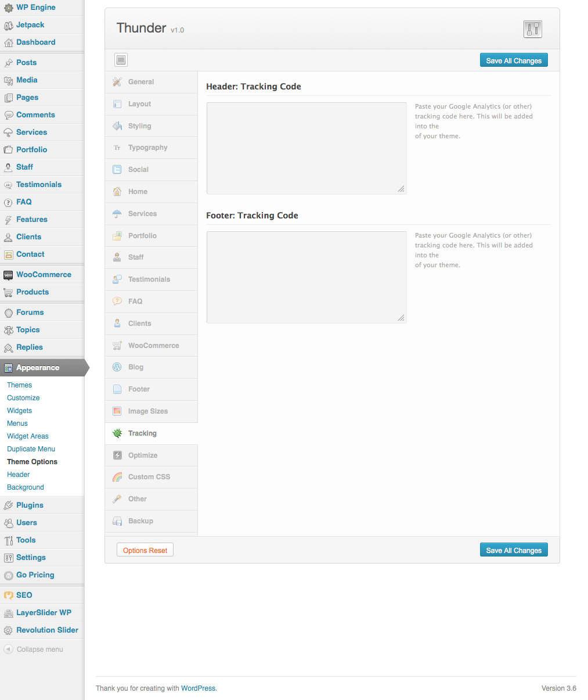Click the Collapse menu arrow icon

(8, 649)
